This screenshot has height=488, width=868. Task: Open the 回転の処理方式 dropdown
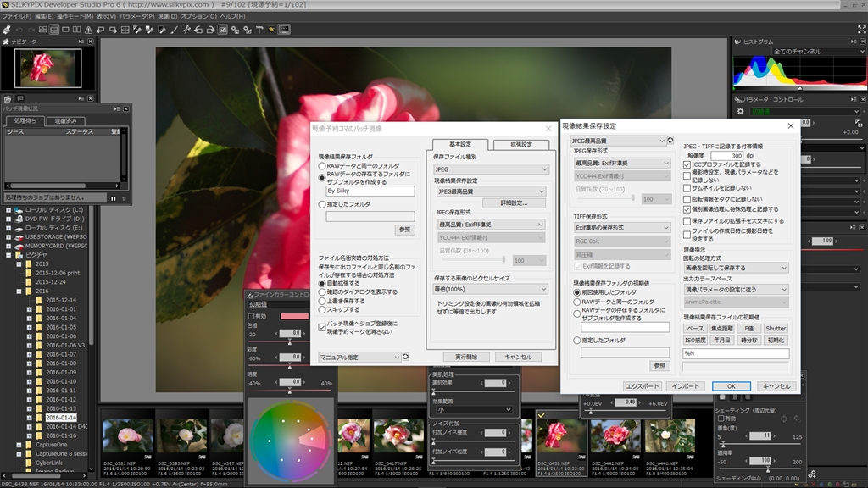point(736,268)
